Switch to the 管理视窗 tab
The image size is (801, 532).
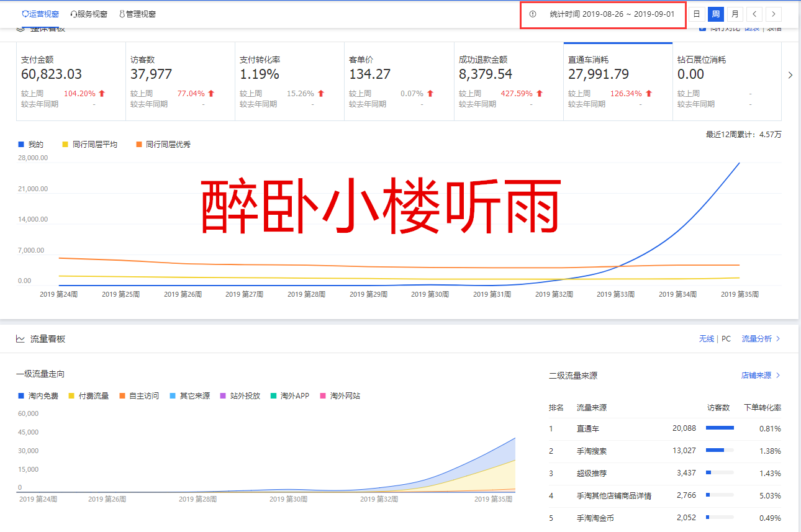tap(137, 14)
